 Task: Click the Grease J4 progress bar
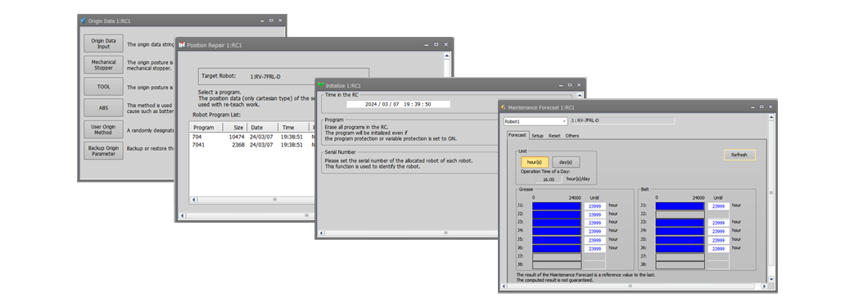pyautogui.click(x=557, y=232)
